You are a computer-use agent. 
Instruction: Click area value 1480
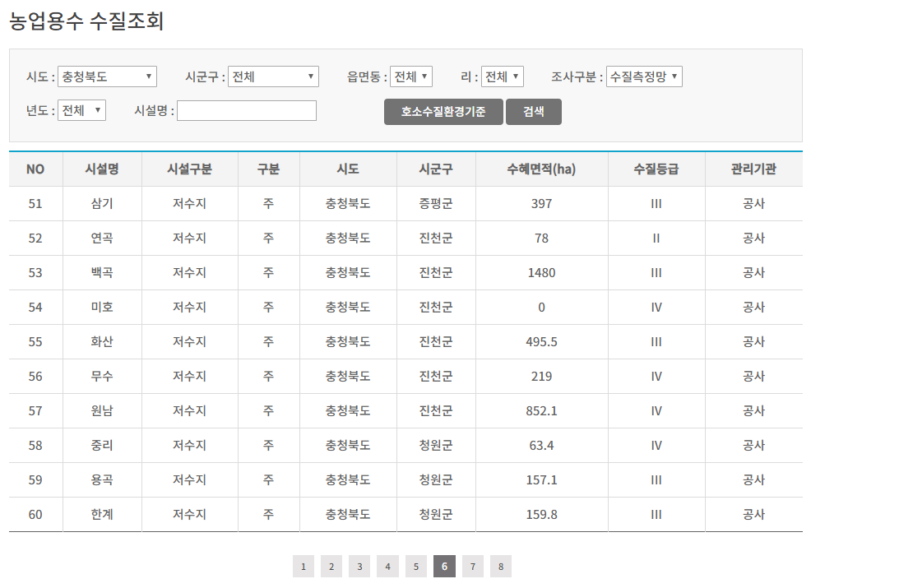coord(541,273)
